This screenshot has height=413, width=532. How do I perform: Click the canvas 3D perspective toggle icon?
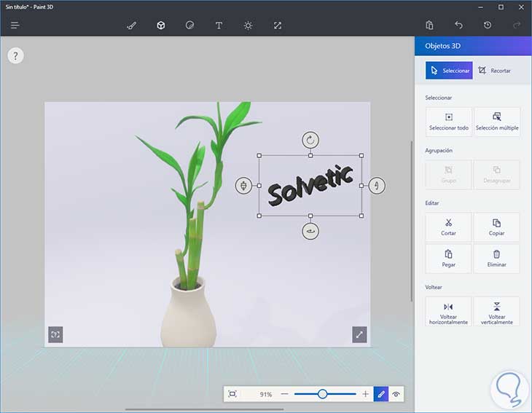55,334
